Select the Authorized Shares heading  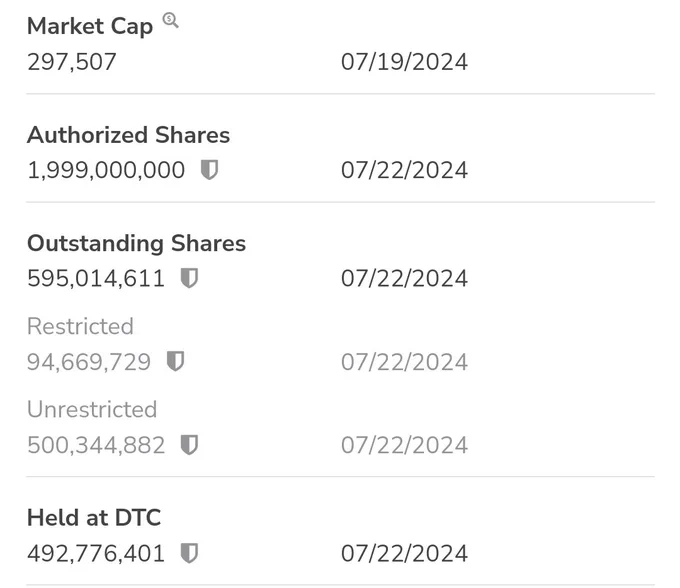click(x=128, y=135)
